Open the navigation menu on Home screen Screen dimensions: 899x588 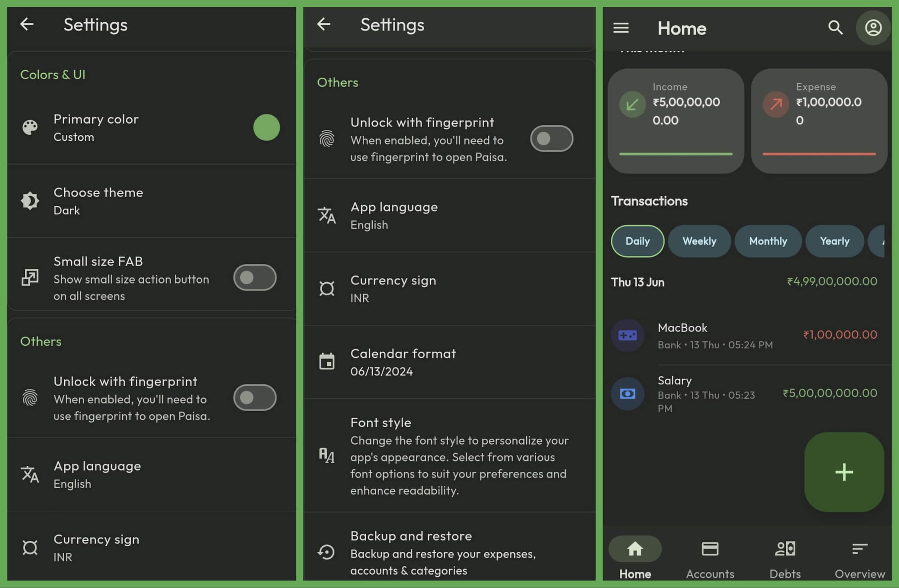point(621,28)
